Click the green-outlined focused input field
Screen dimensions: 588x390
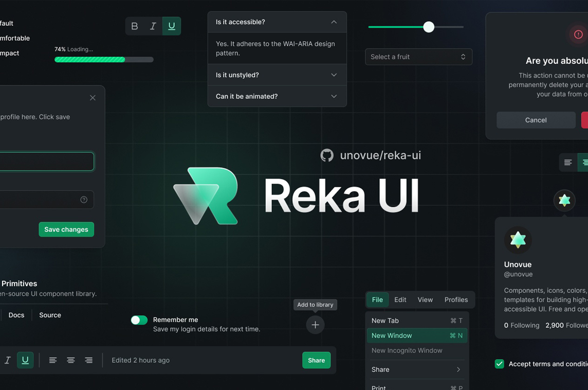47,162
